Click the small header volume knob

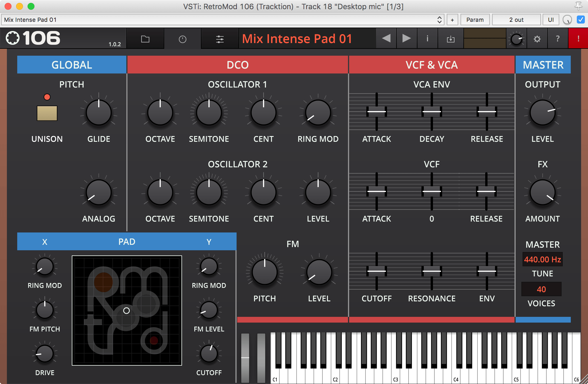[517, 39]
